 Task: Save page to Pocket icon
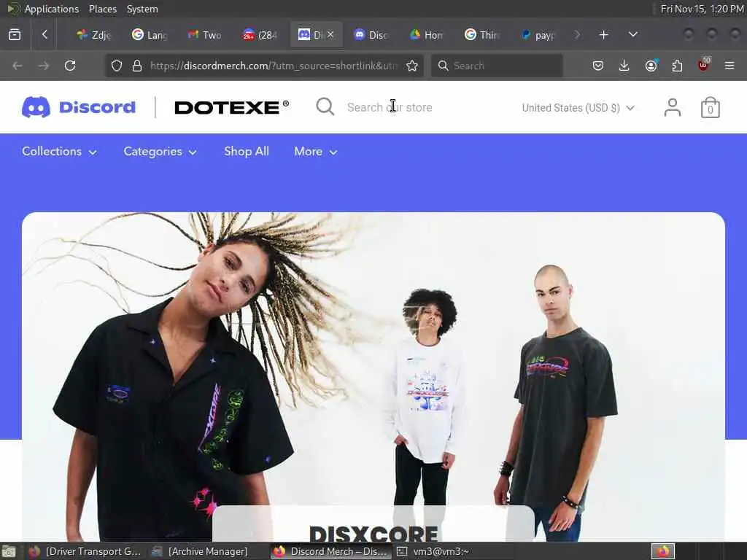coord(598,66)
